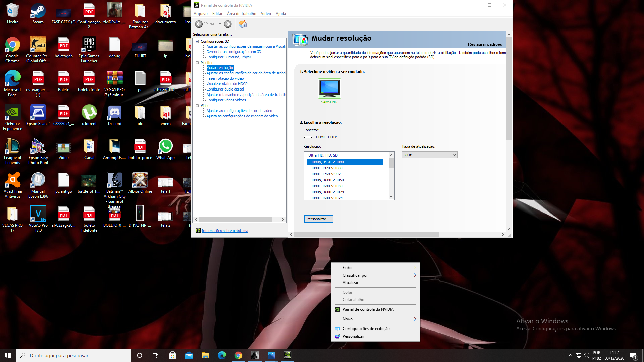Open Configurar áudio digital task
The image size is (644, 362).
point(225,89)
